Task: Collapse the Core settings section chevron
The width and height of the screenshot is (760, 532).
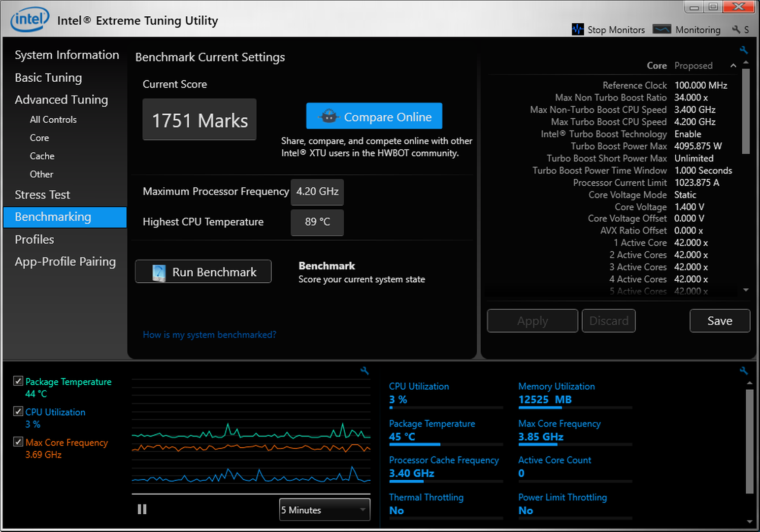Action: coord(733,66)
